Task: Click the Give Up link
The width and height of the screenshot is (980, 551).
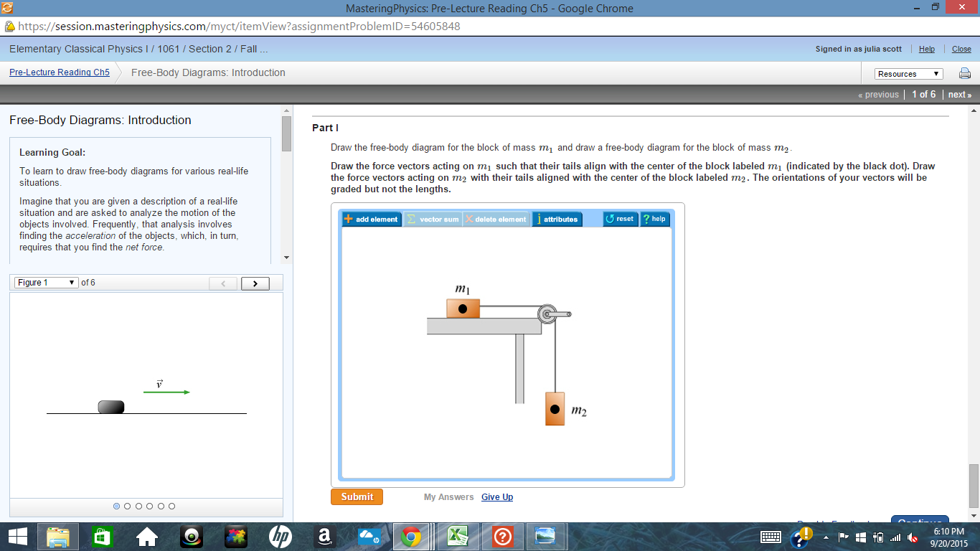Action: 497,496
